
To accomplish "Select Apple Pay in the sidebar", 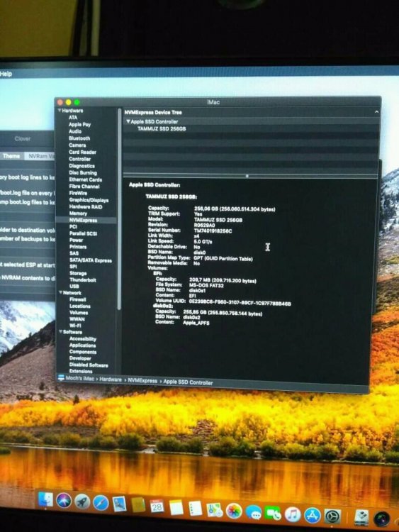I will point(79,124).
